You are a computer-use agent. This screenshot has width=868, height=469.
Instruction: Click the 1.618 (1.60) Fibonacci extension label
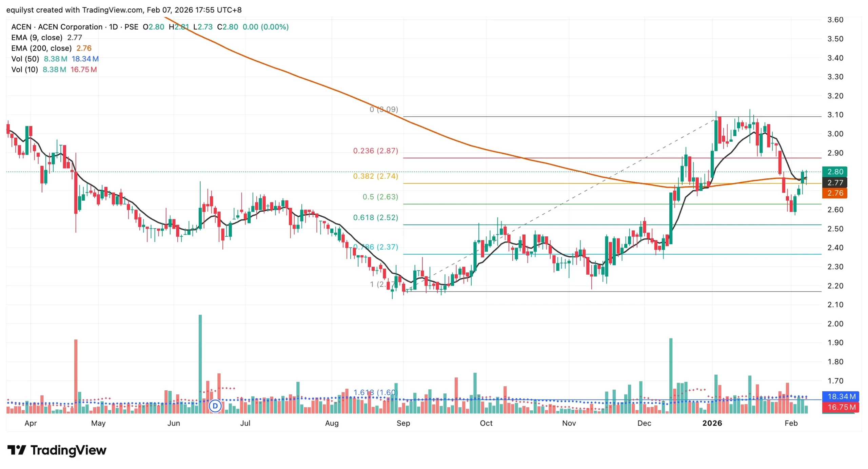coord(375,392)
